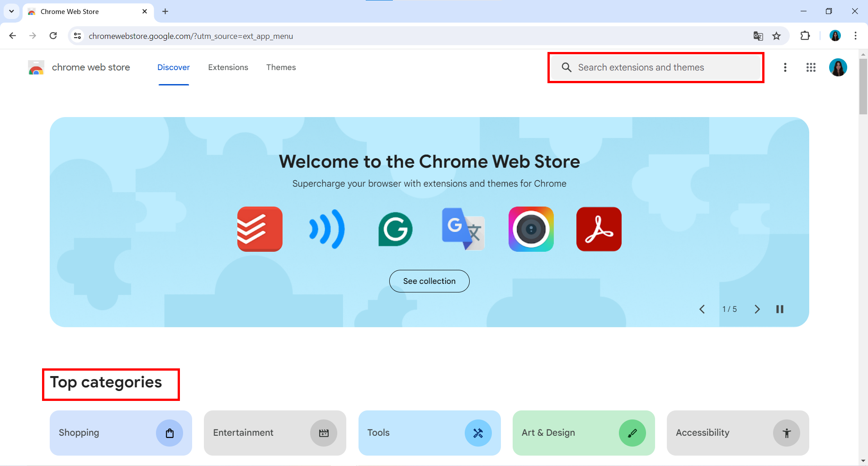The height and width of the screenshot is (466, 868).
Task: View site information icon in address bar
Action: pos(78,36)
